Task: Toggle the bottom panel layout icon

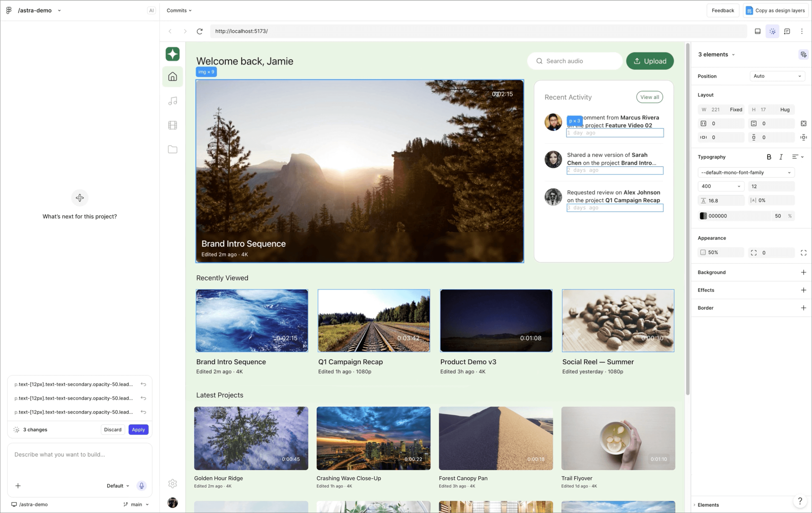Action: [x=757, y=31]
